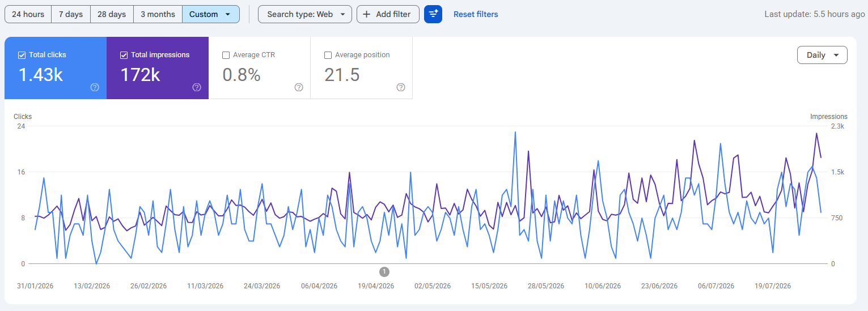Click the annotation marker numbered 1 on chart
This screenshot has width=868, height=311.
coord(384,272)
